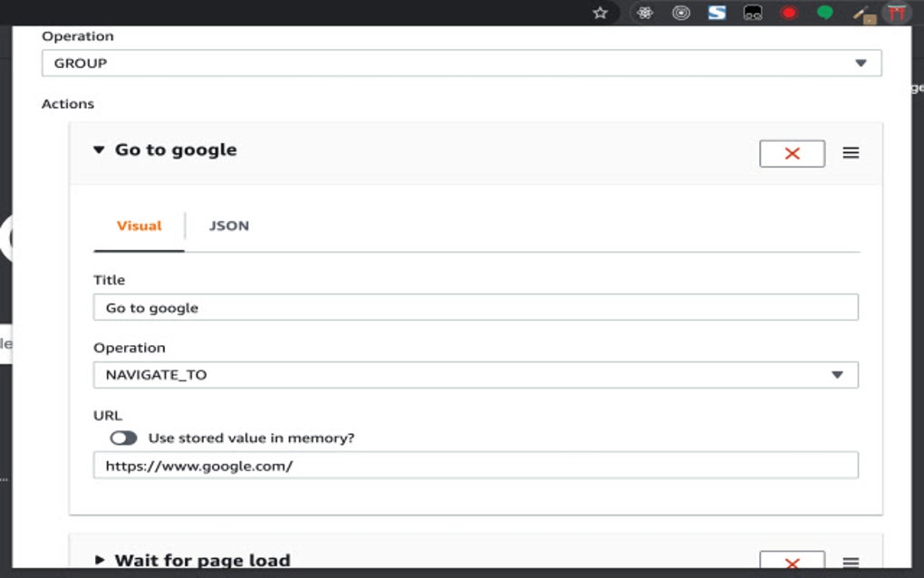Screen dimensions: 924x578
Task: Click the red circle recording extension icon
Action: click(788, 13)
